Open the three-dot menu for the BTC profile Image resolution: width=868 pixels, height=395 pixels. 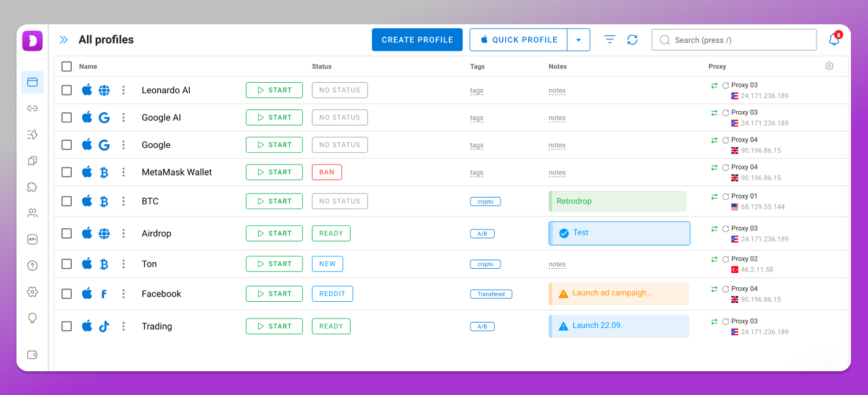[x=123, y=201]
